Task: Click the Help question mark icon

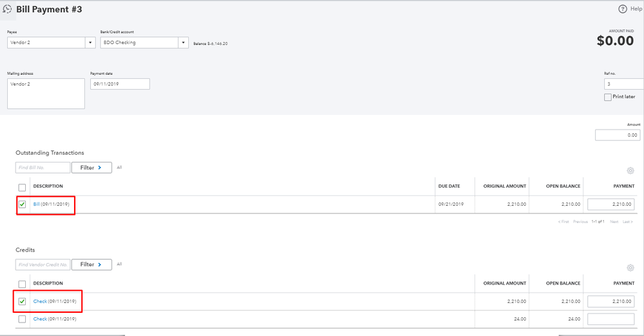Action: point(623,9)
